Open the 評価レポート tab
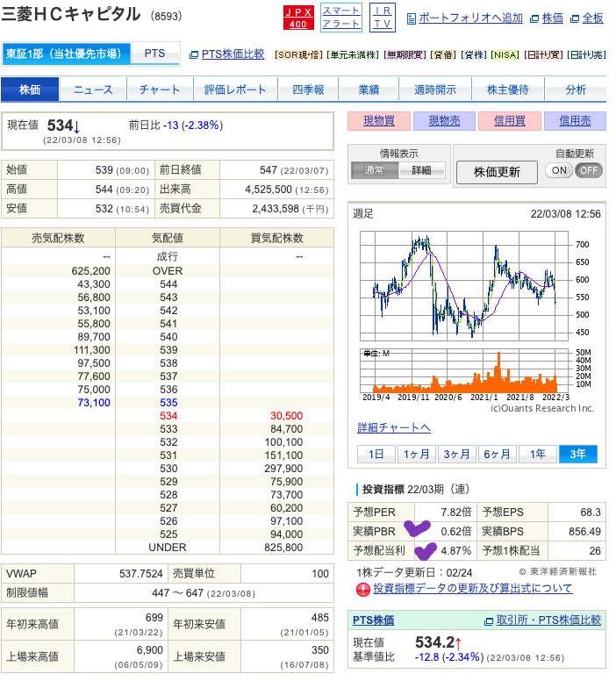The image size is (616, 681). pyautogui.click(x=235, y=90)
